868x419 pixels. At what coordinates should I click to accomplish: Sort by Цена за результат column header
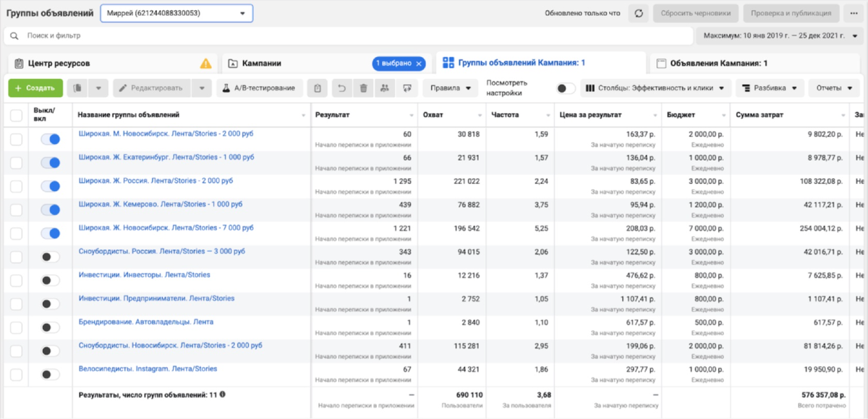click(x=591, y=115)
